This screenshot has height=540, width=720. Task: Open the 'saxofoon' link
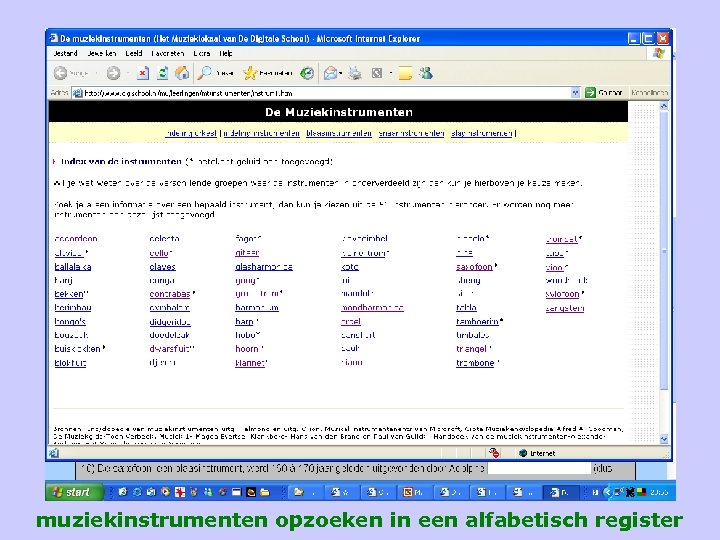(474, 267)
